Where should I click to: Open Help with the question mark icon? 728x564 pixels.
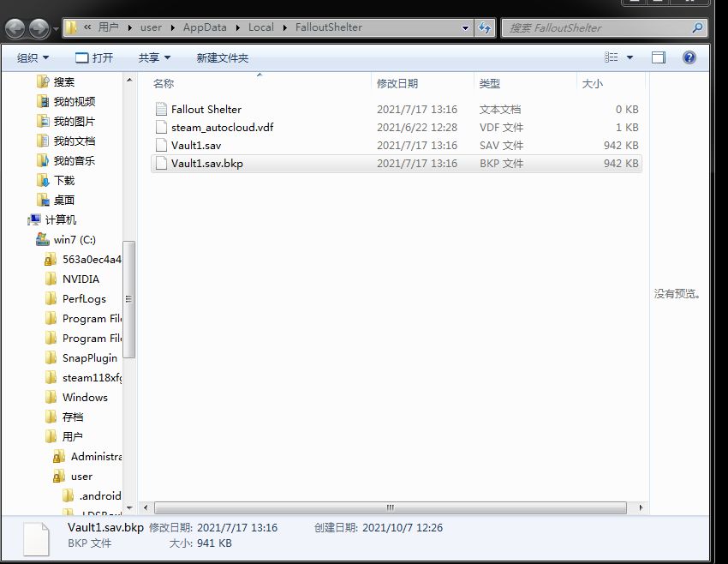click(689, 57)
